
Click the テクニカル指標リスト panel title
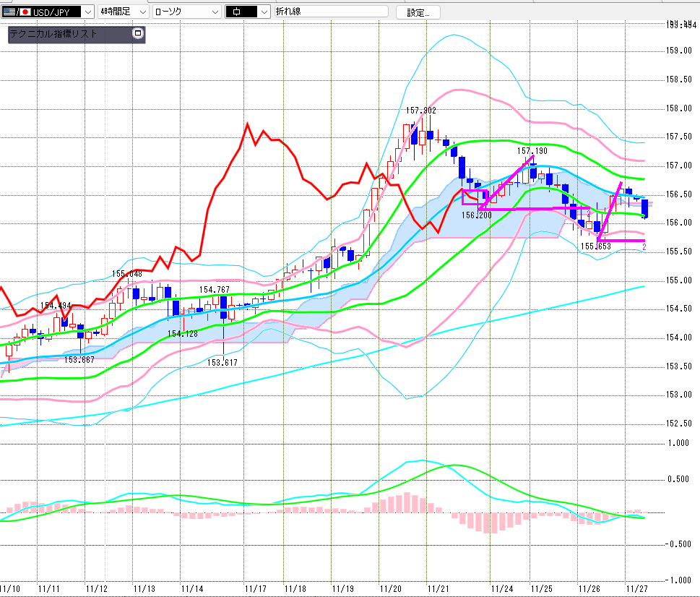pos(53,34)
